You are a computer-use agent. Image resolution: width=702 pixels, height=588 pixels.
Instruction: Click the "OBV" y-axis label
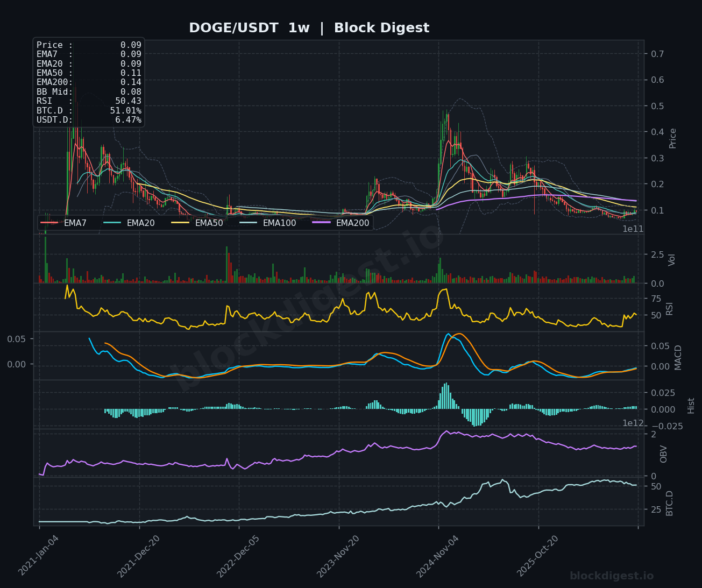pyautogui.click(x=663, y=454)
